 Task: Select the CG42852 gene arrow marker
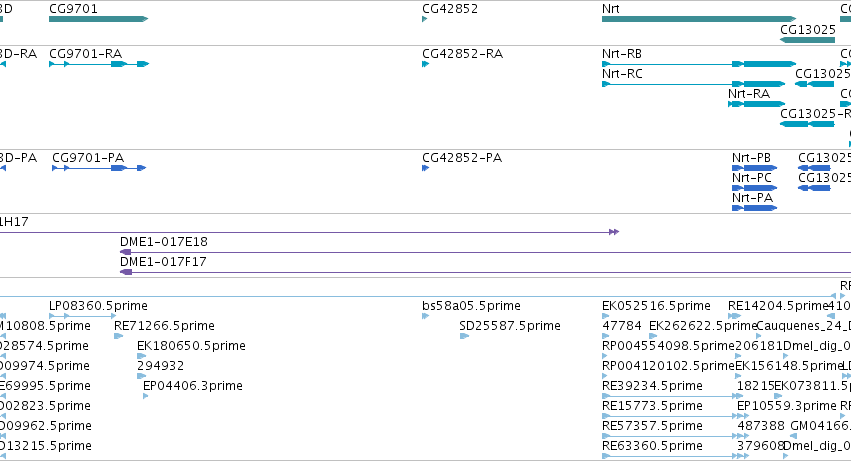[x=424, y=19]
